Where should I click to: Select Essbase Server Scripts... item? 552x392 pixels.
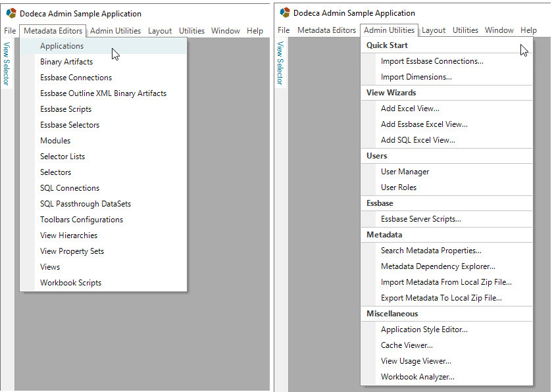[447, 219]
